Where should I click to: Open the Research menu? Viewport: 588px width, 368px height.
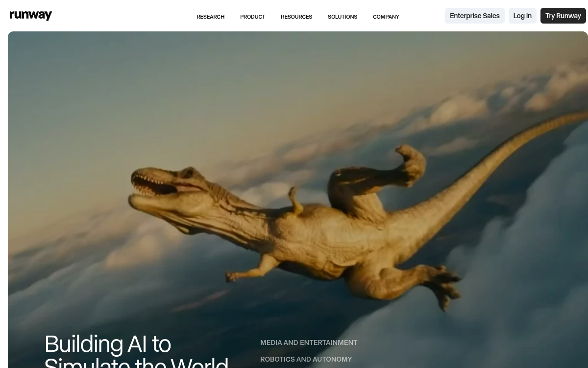[210, 17]
